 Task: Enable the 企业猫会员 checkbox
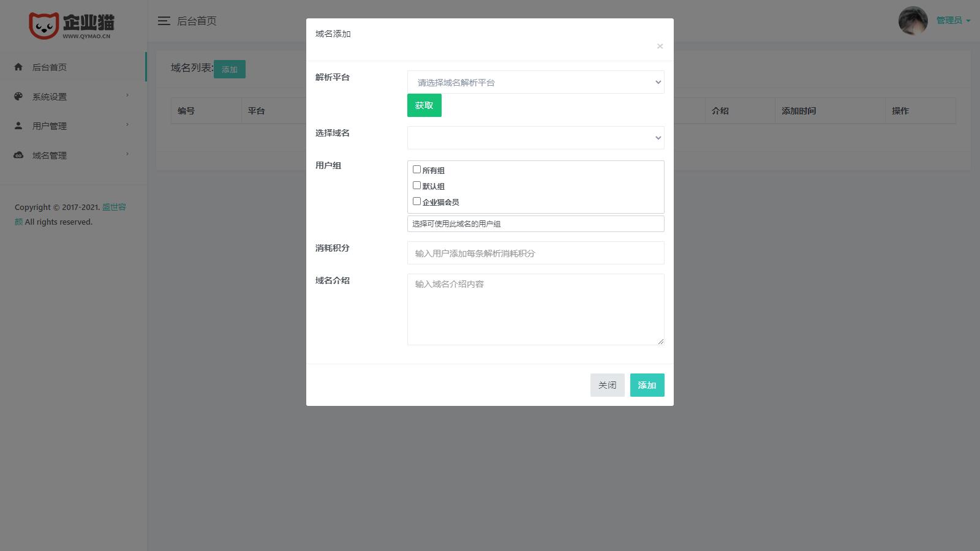[x=417, y=201]
